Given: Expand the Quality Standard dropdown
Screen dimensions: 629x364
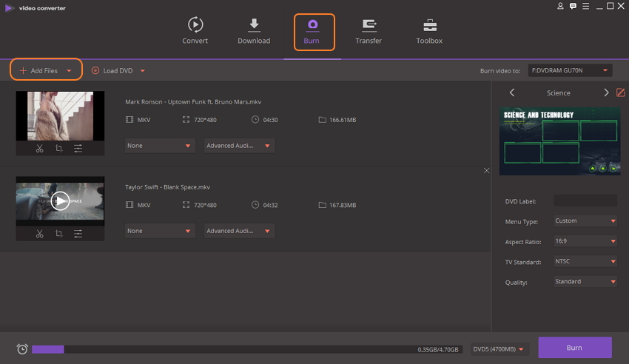Looking at the screenshot, I should coord(585,281).
